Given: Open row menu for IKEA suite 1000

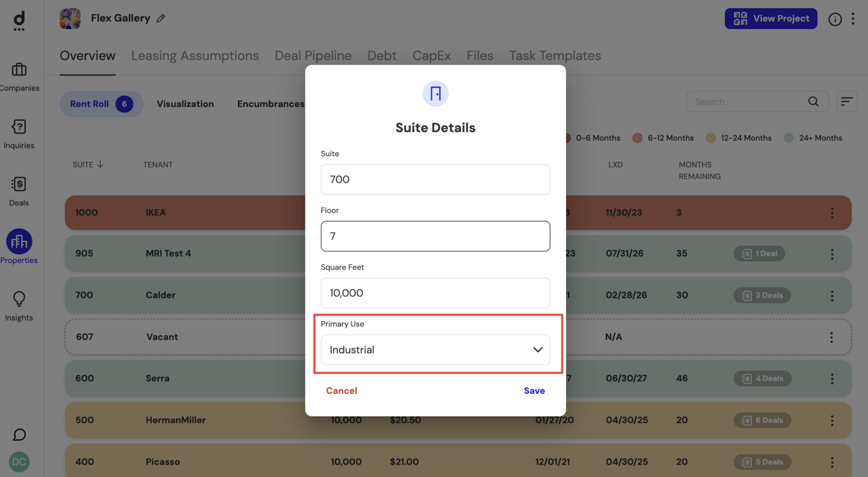Looking at the screenshot, I should click(x=832, y=213).
